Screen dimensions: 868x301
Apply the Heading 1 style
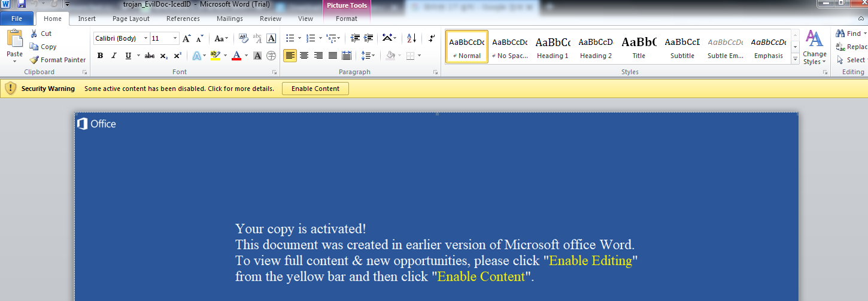click(x=553, y=47)
